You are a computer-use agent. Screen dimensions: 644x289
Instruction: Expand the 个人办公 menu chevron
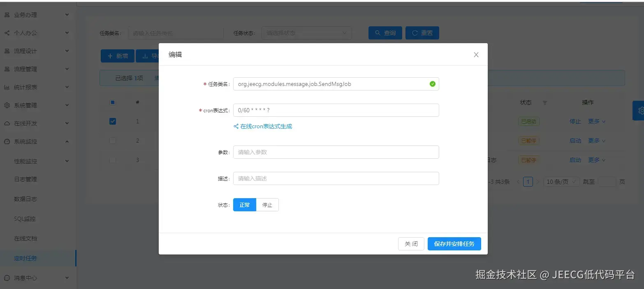coord(67,33)
